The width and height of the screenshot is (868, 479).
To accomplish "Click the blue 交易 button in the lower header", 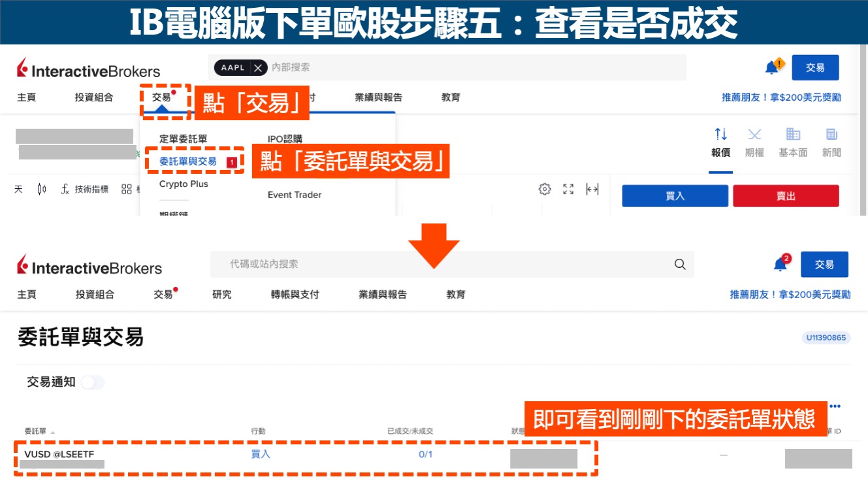I will (824, 264).
